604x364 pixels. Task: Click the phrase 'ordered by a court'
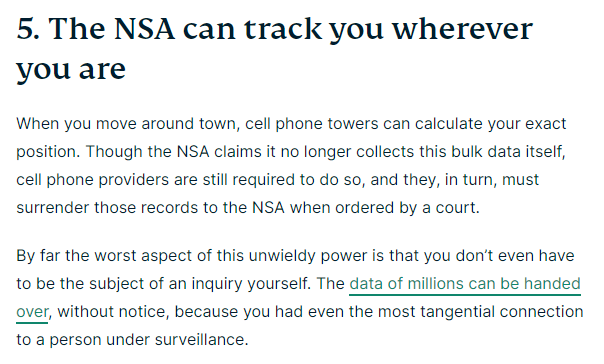(x=406, y=208)
